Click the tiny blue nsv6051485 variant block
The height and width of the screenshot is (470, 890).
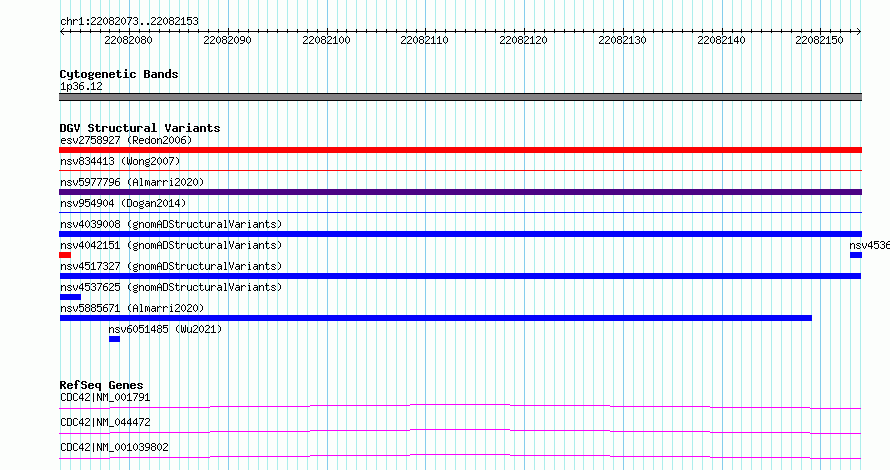(115, 339)
